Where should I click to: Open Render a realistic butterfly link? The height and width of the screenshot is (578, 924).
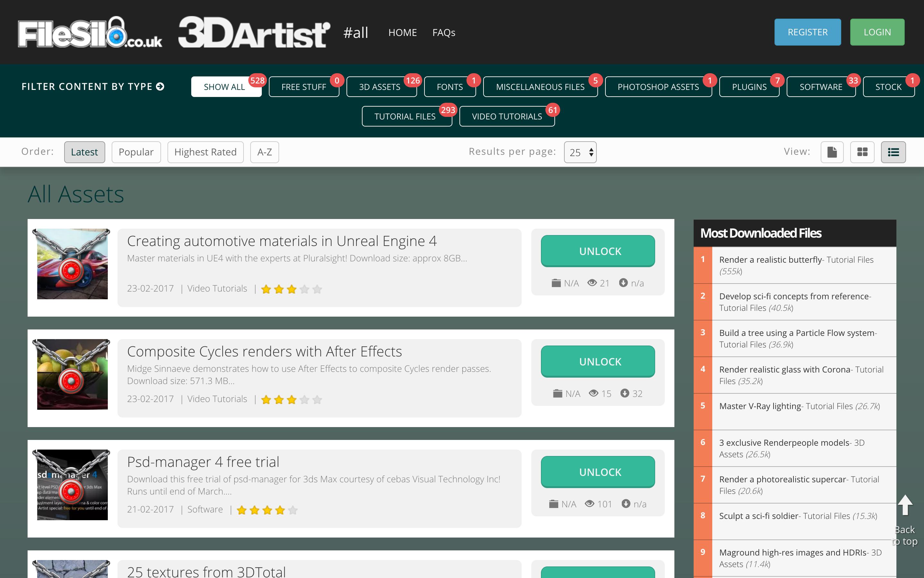coord(771,259)
